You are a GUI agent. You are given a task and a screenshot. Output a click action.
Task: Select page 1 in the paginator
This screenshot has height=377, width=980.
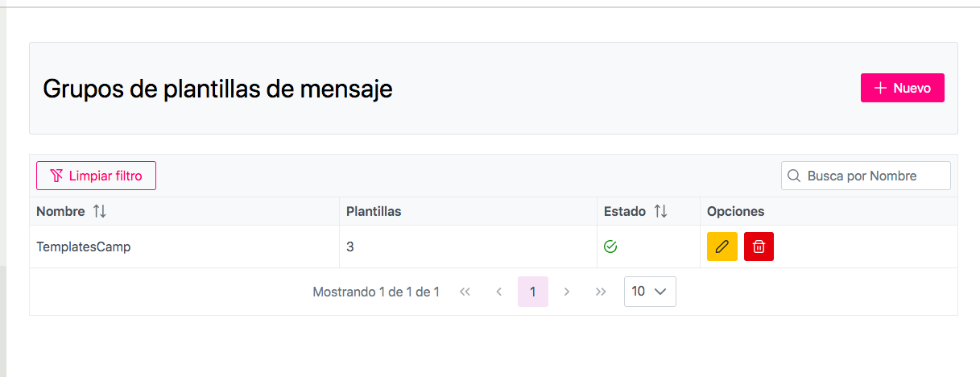(x=533, y=292)
